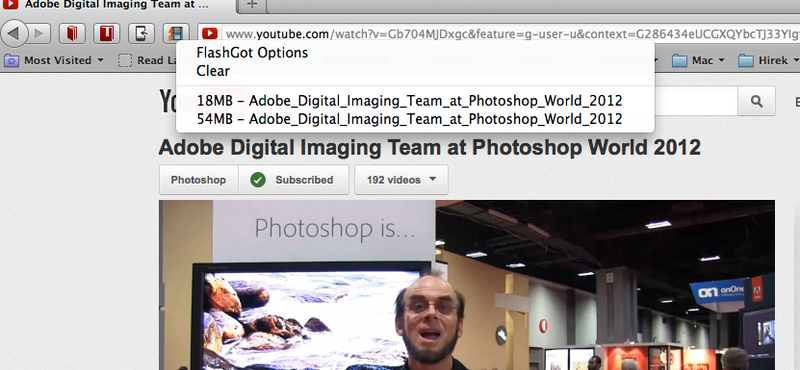The height and width of the screenshot is (370, 800).
Task: Download the 18MB Adobe video file
Action: point(409,101)
